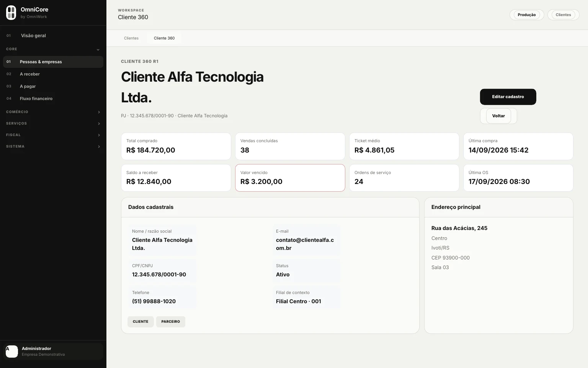The width and height of the screenshot is (588, 368).
Task: Open the Administrador user profile panel
Action: [x=53, y=352]
